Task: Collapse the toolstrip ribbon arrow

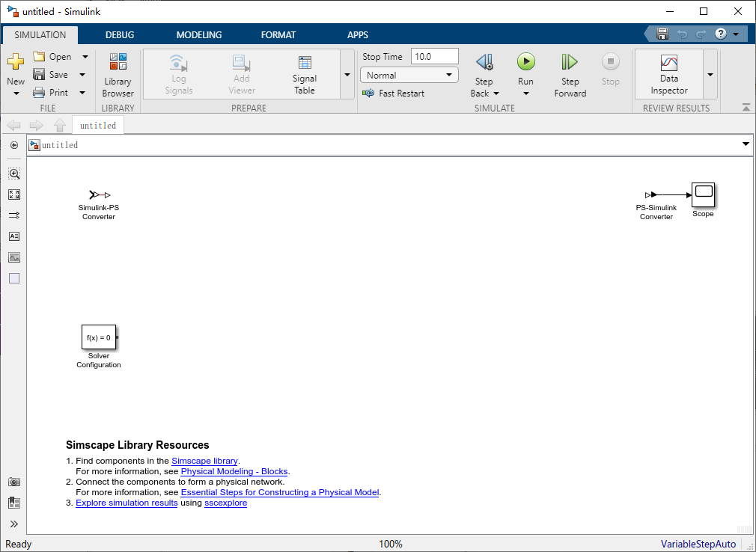Action: [x=746, y=108]
